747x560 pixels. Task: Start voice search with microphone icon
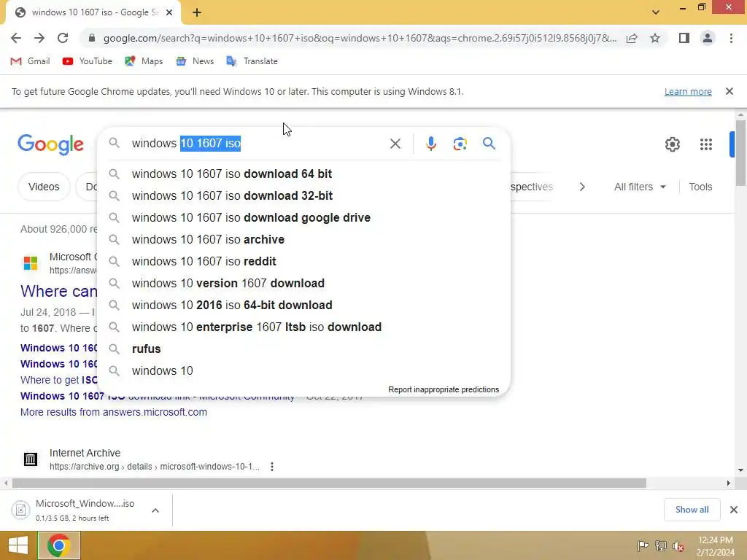[430, 144]
